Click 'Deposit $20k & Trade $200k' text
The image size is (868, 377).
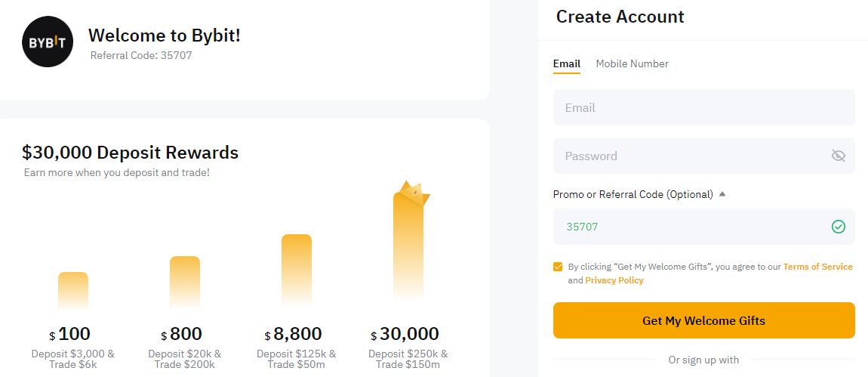point(184,360)
